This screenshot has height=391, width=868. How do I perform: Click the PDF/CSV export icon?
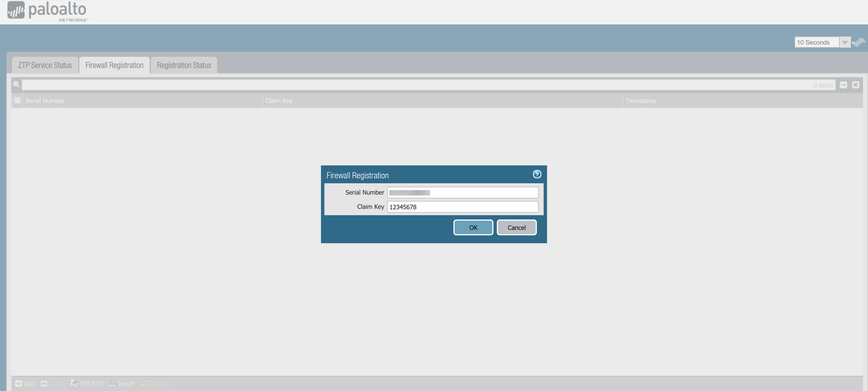[x=74, y=384]
